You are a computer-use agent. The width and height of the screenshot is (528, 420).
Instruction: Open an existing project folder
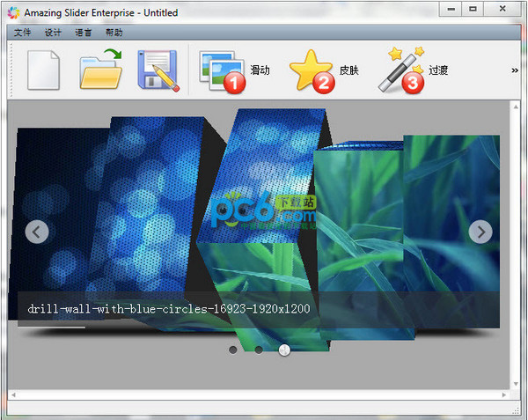101,69
